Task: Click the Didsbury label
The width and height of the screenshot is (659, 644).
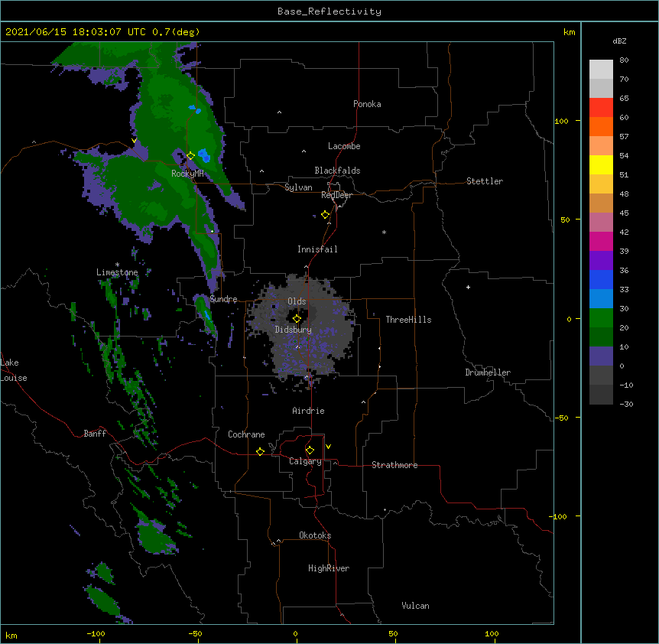Action: (x=294, y=330)
